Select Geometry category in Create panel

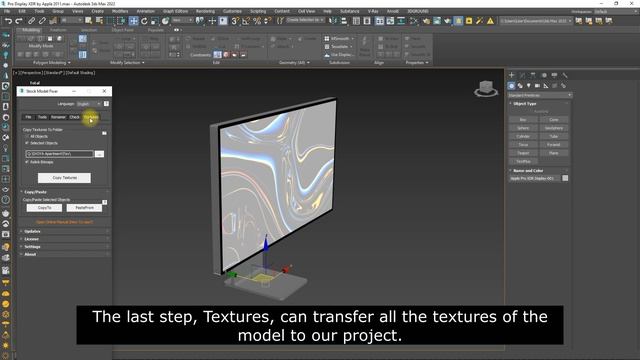511,86
